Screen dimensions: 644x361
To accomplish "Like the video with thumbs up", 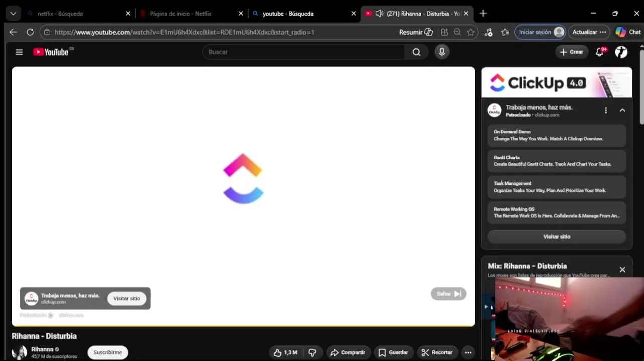I will click(285, 352).
